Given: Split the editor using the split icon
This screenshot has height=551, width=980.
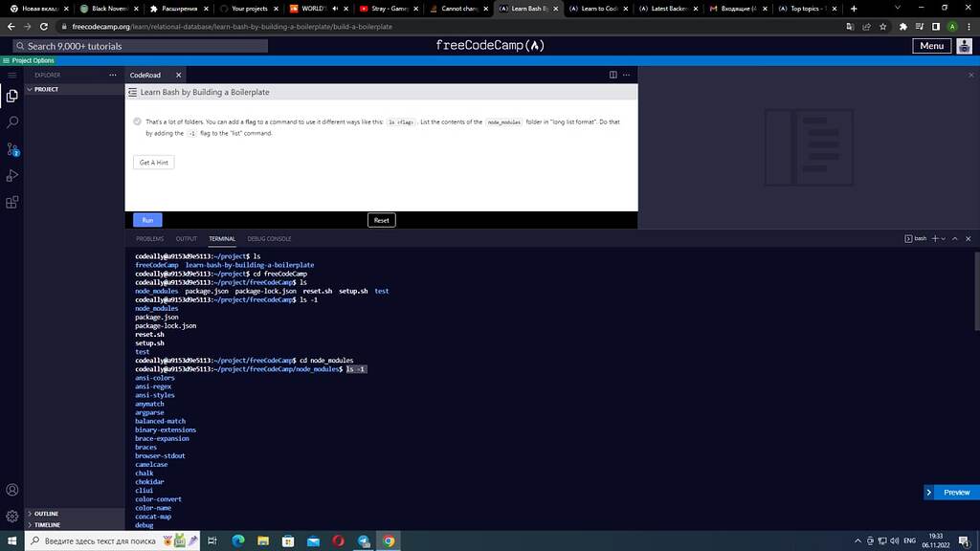Looking at the screenshot, I should click(612, 75).
